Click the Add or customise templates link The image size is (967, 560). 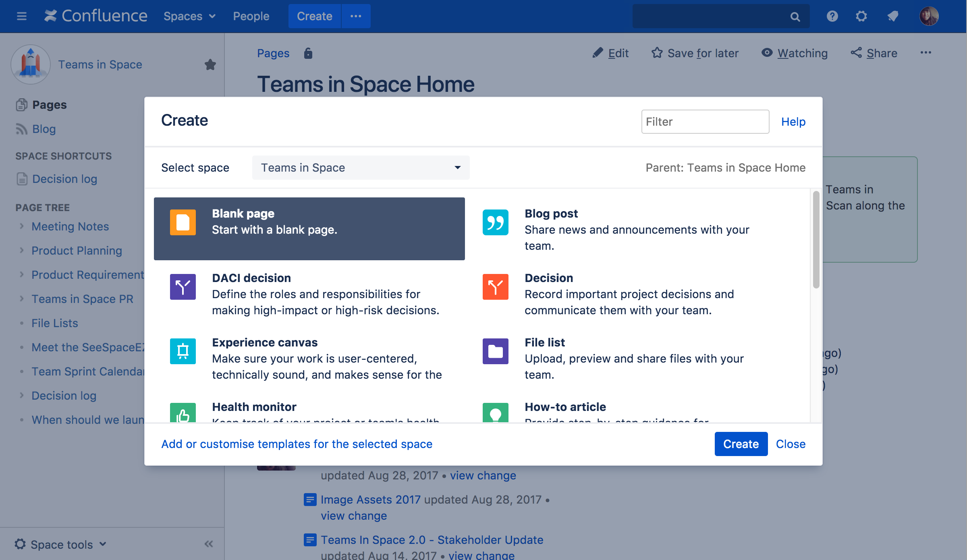point(297,443)
